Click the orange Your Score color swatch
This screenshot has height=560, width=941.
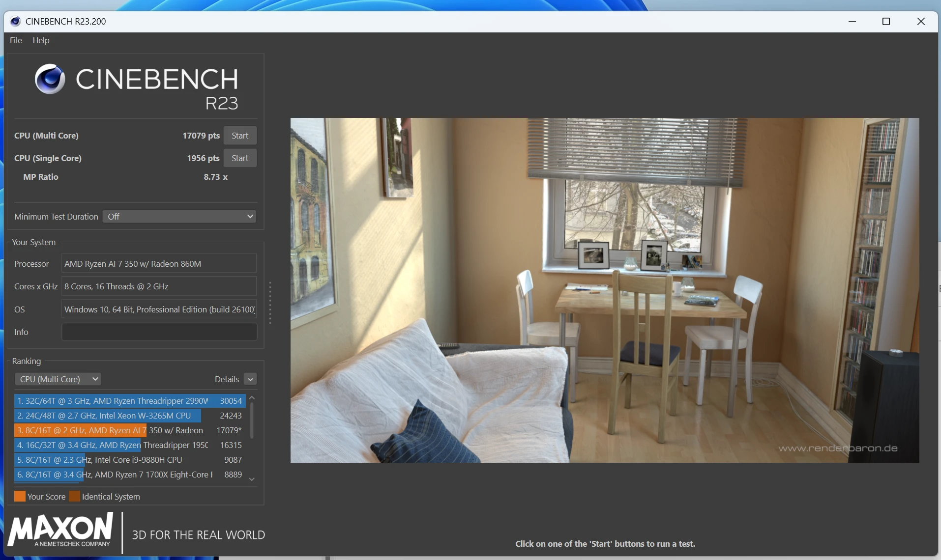click(x=20, y=497)
